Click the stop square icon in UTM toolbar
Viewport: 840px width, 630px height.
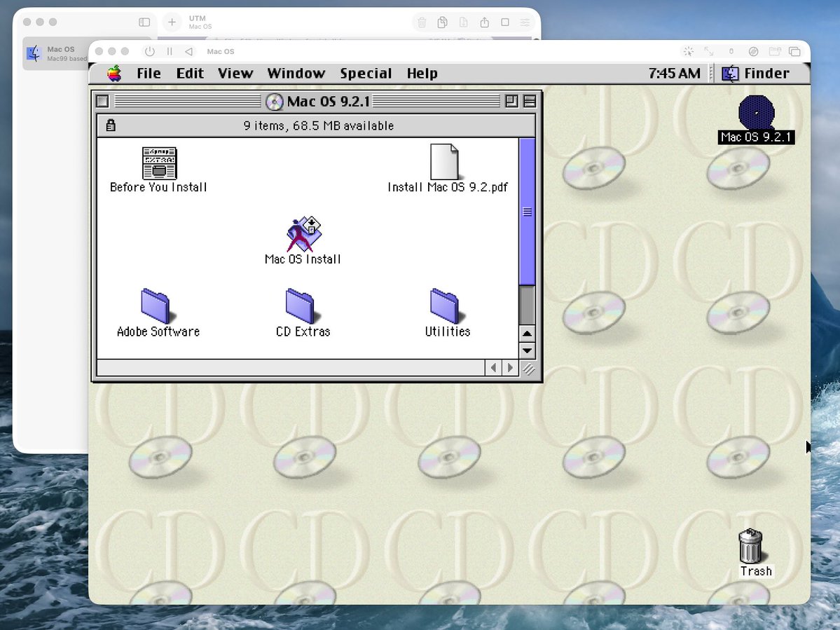click(504, 22)
